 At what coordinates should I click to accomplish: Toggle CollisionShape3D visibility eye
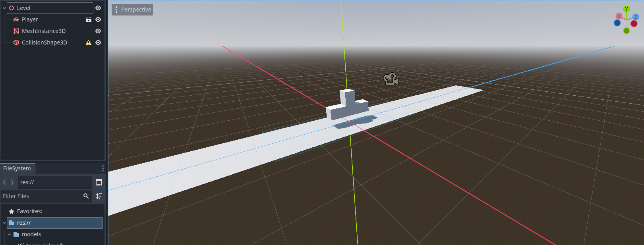pos(98,42)
